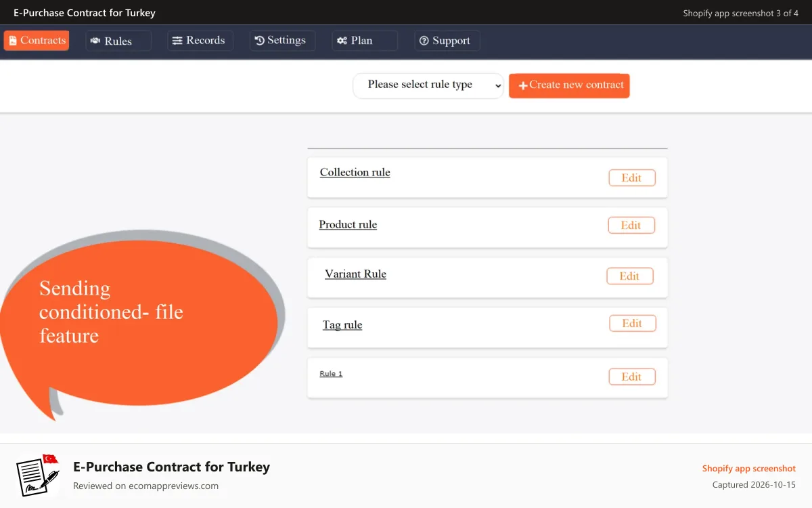Click the 'E-Purchase Contract for Turkey' header title
Image resolution: width=812 pixels, height=508 pixels.
point(85,13)
